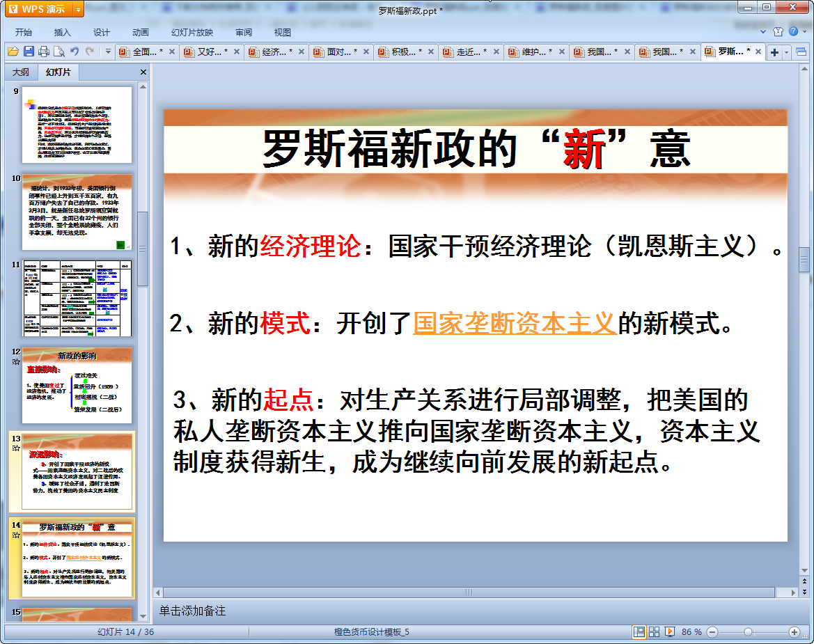Click the animation star icon under slide 12

[x=16, y=362]
